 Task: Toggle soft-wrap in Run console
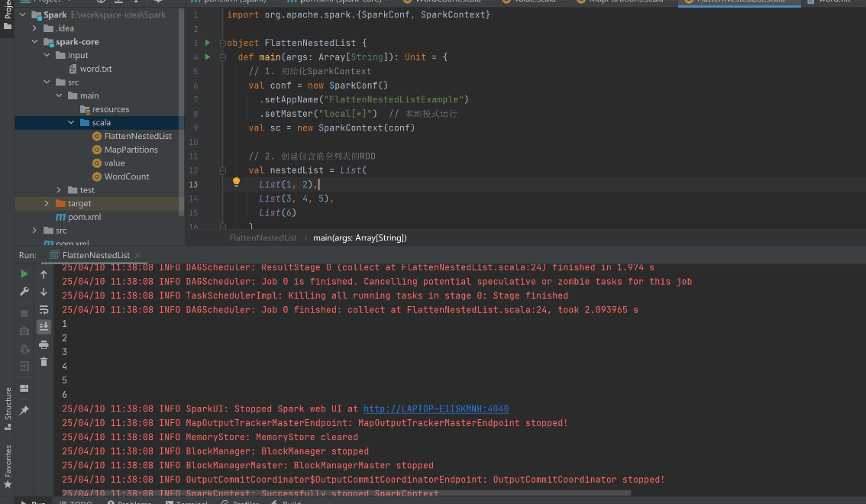[x=44, y=310]
